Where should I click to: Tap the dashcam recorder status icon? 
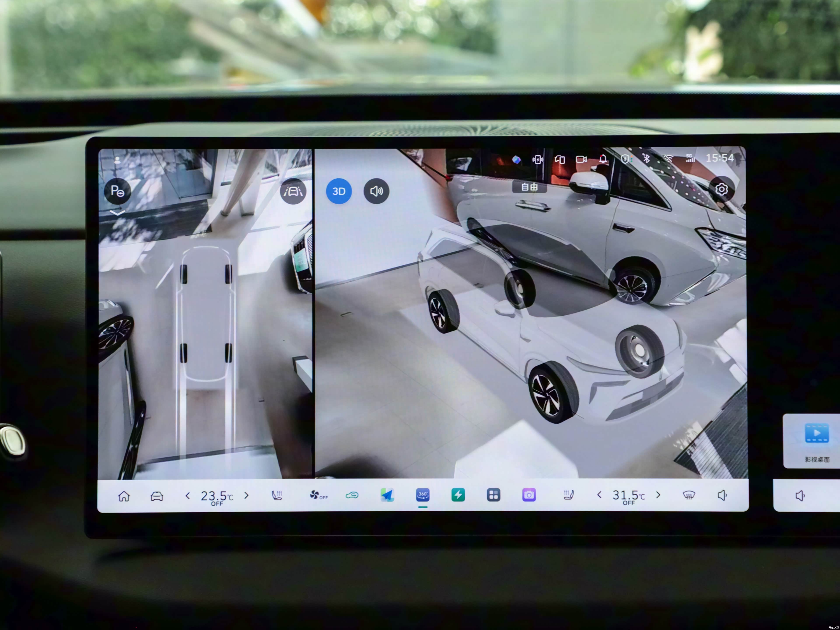[581, 159]
